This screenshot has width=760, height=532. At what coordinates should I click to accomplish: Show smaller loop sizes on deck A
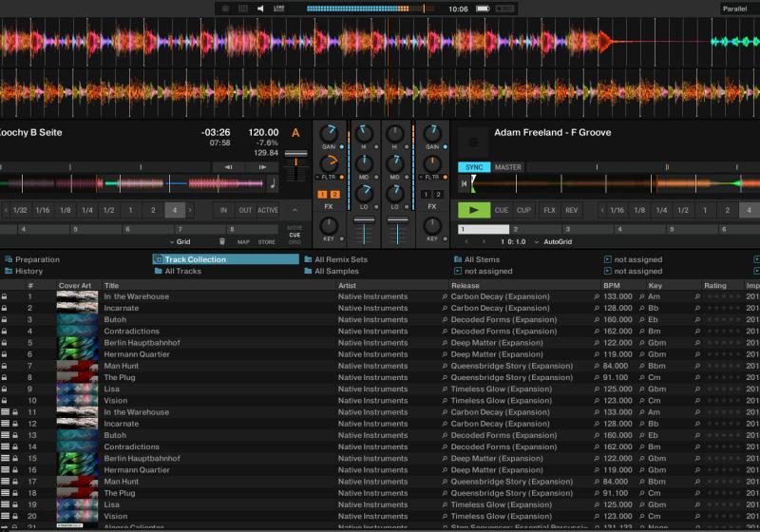click(6, 210)
